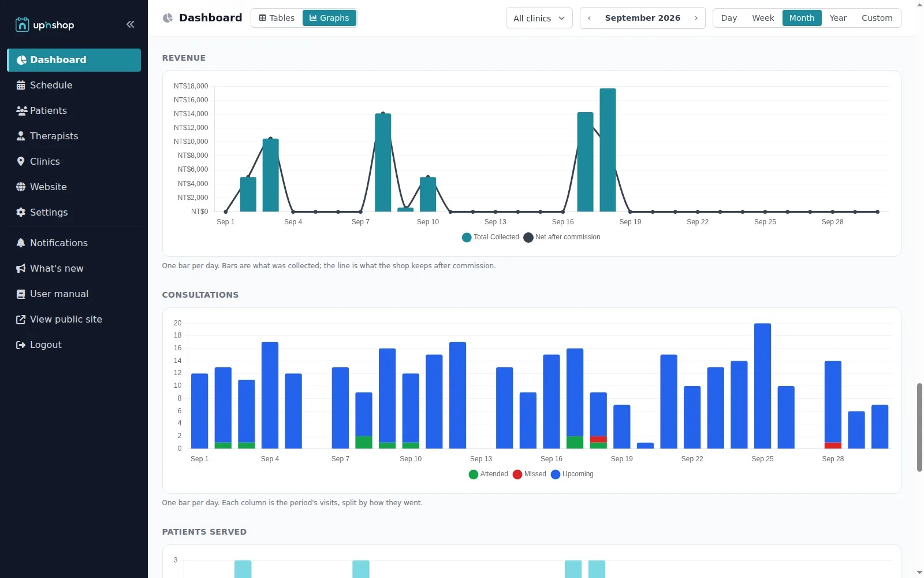Click the Website globe icon
Viewport: 924px width, 578px height.
click(x=21, y=187)
